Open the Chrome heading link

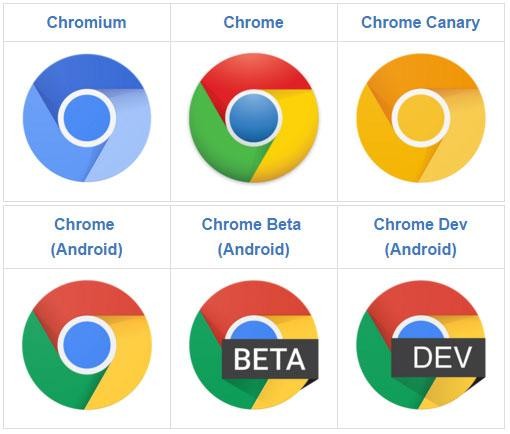click(x=254, y=23)
